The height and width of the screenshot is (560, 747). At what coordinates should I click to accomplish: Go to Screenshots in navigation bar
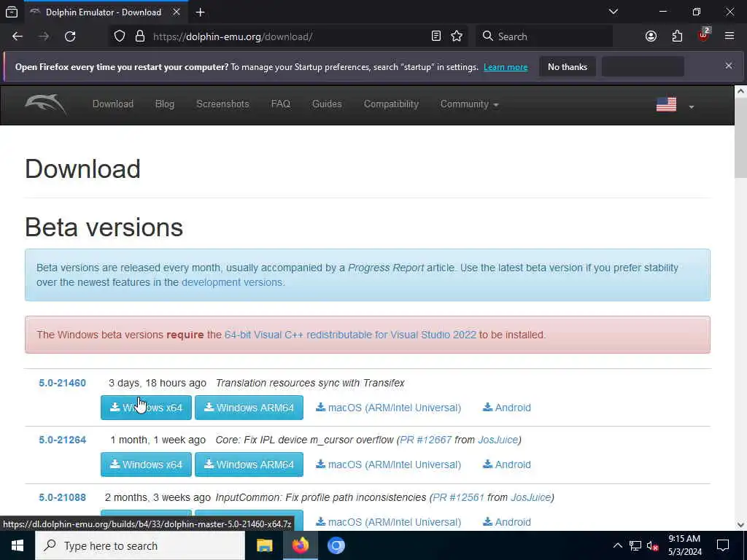(x=222, y=104)
